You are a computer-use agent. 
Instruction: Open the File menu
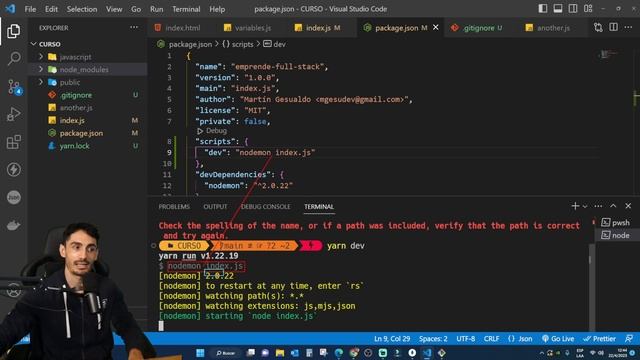coord(30,9)
